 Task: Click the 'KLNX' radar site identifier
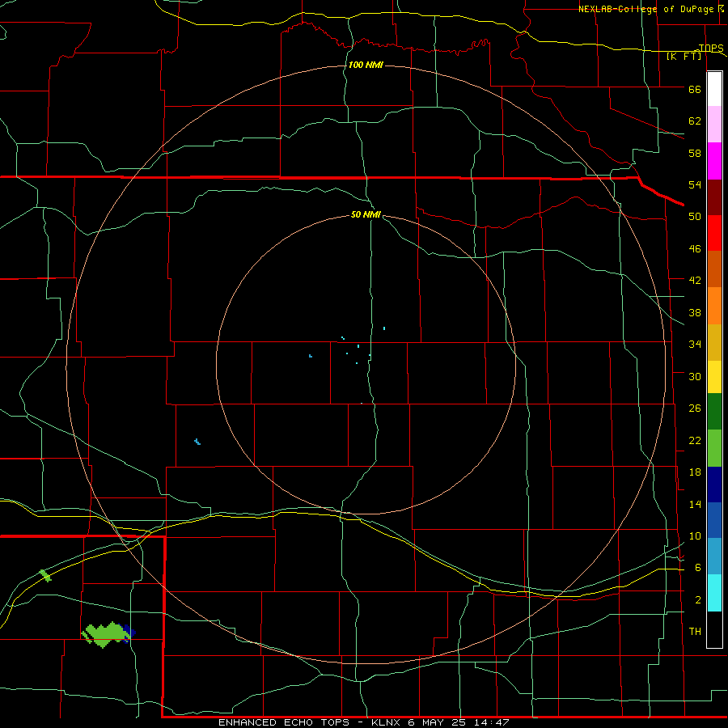pos(387,722)
